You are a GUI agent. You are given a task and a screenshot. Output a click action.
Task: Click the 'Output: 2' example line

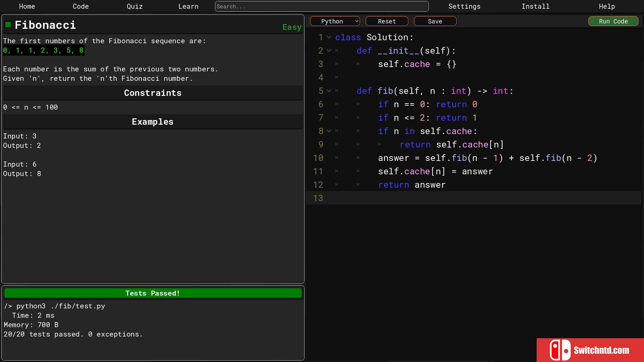click(x=22, y=145)
